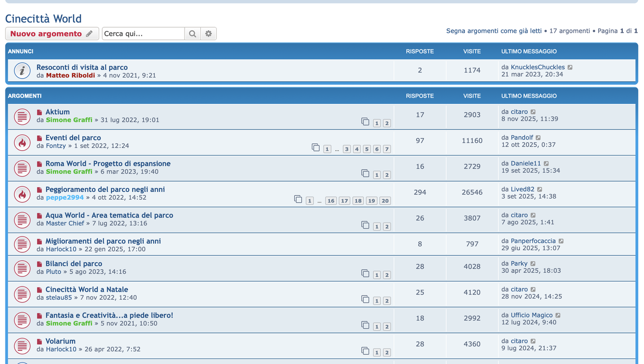The height and width of the screenshot is (364, 644).
Task: View latest post icon in Aqua World row
Action: (533, 215)
